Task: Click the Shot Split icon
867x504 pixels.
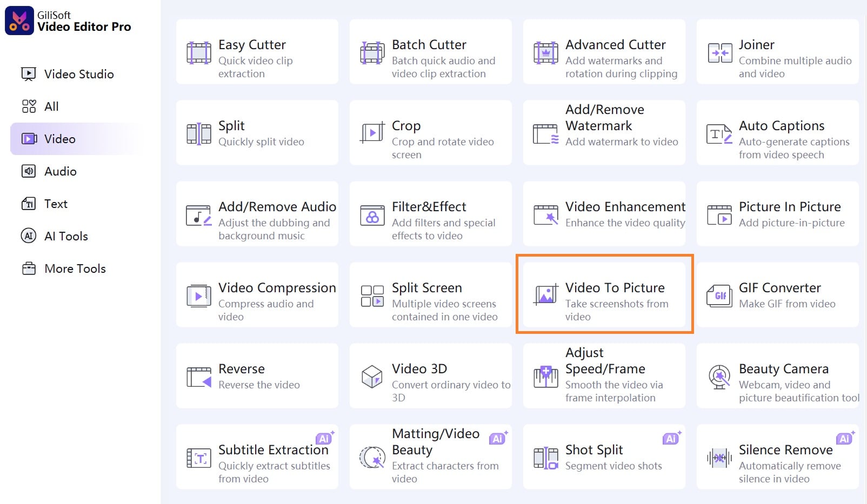Action: [x=546, y=458]
